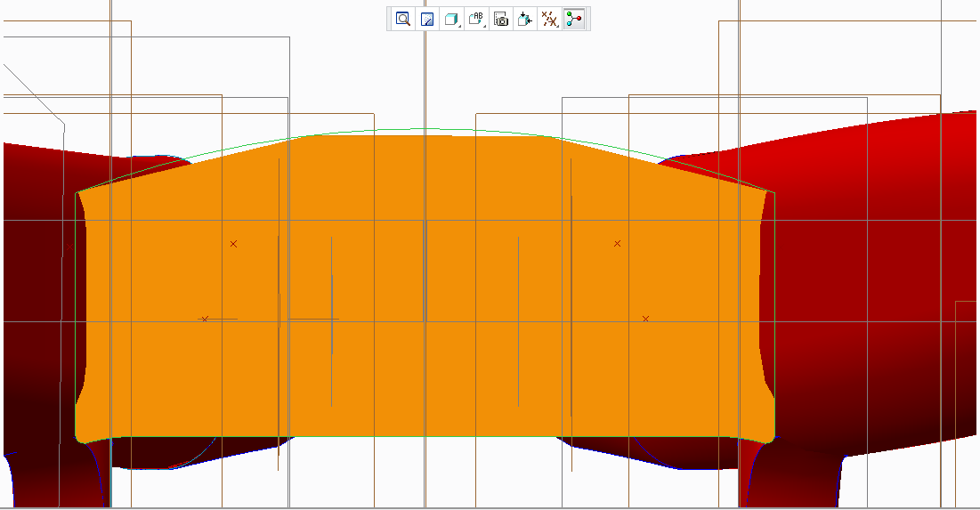
Task: Click the cube with arrows view icon
Action: click(525, 20)
